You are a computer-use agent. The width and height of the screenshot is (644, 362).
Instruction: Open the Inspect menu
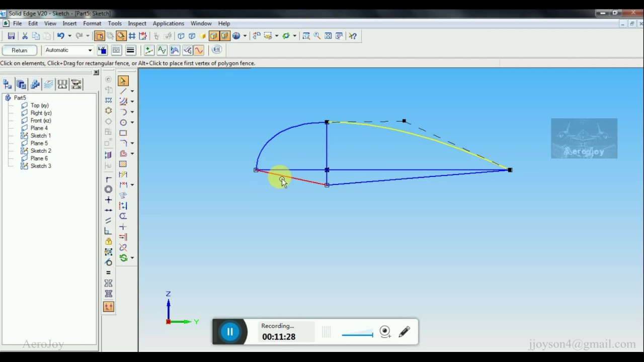point(137,24)
